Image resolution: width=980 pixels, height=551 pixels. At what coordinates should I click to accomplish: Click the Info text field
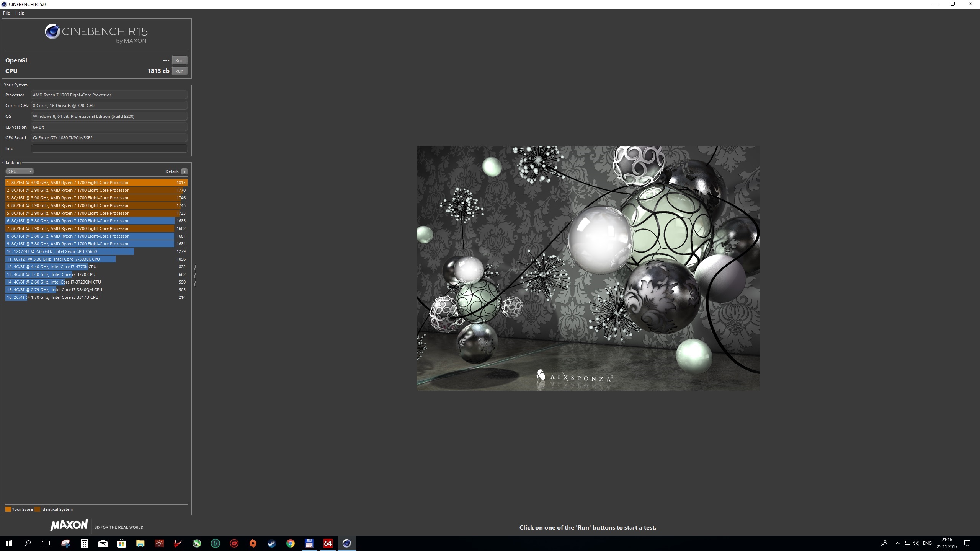pyautogui.click(x=109, y=148)
